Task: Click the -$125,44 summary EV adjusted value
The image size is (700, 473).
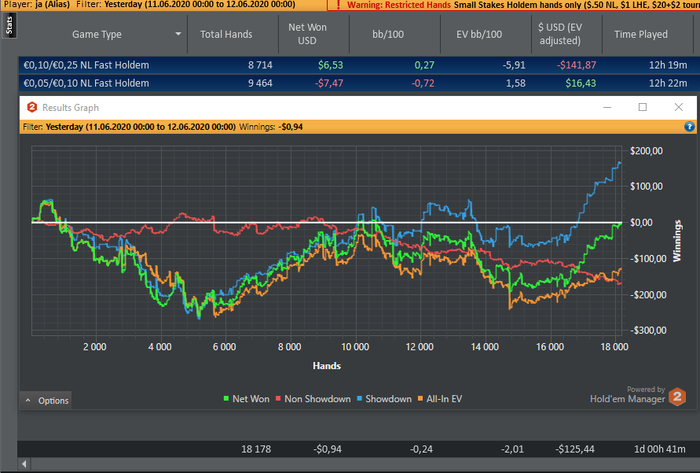Action: click(x=575, y=449)
